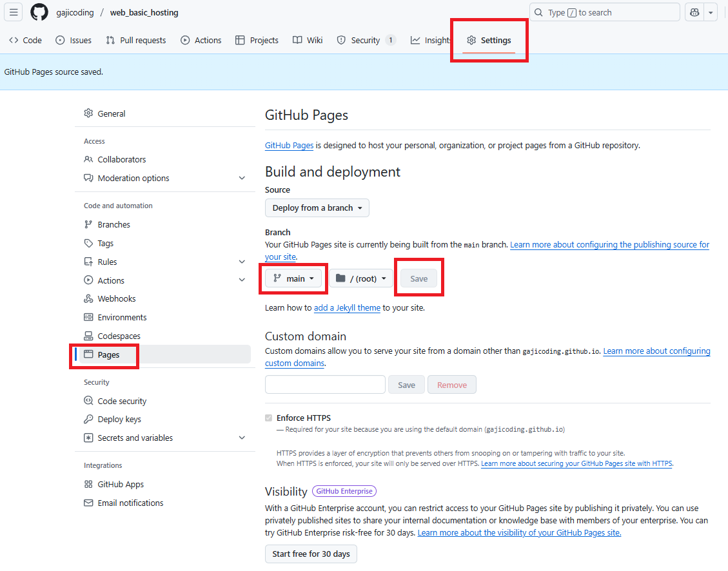The image size is (728, 571).
Task: Click the GitHub Enterprise badge
Action: (x=344, y=491)
